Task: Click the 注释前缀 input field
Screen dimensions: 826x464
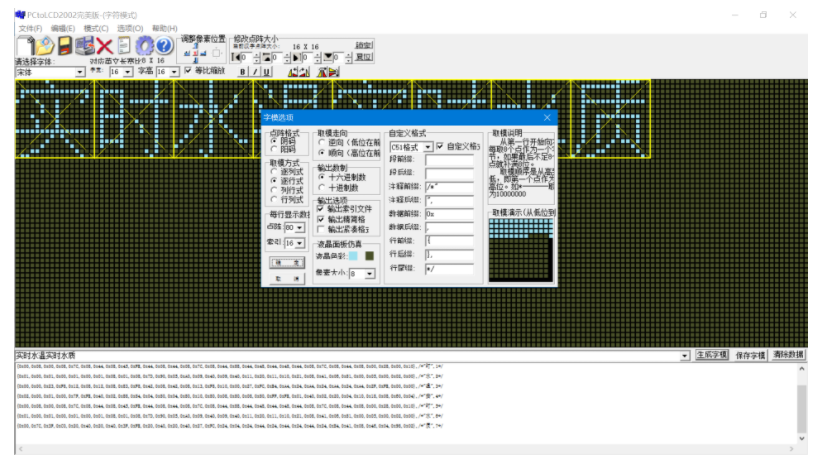Action: (449, 186)
